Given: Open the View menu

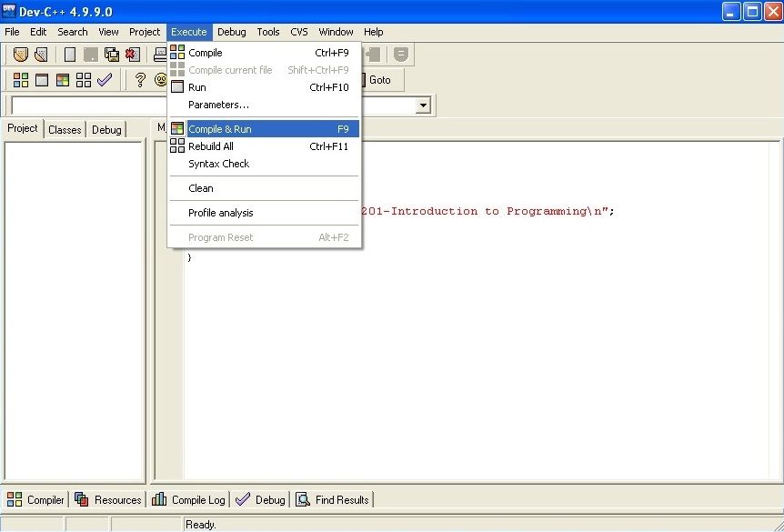Looking at the screenshot, I should tap(108, 32).
